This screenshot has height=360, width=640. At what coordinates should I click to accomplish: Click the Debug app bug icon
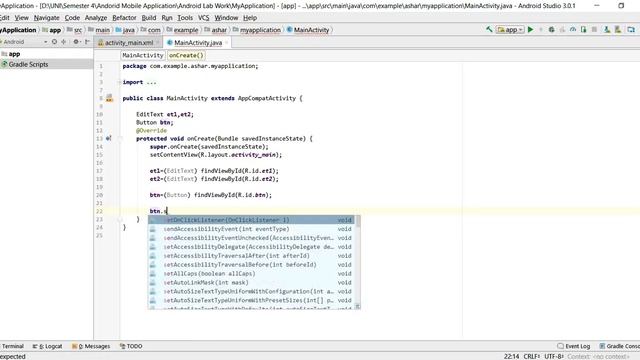[551, 29]
